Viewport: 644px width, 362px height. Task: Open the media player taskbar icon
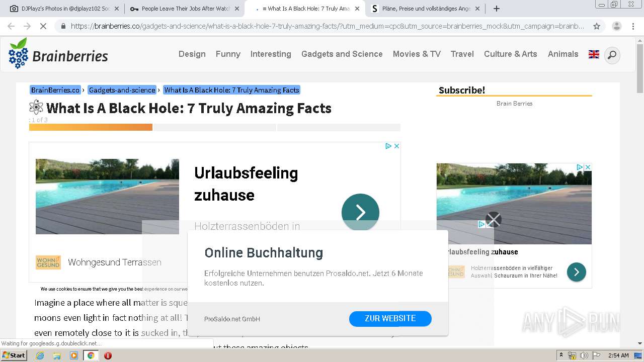(x=74, y=355)
